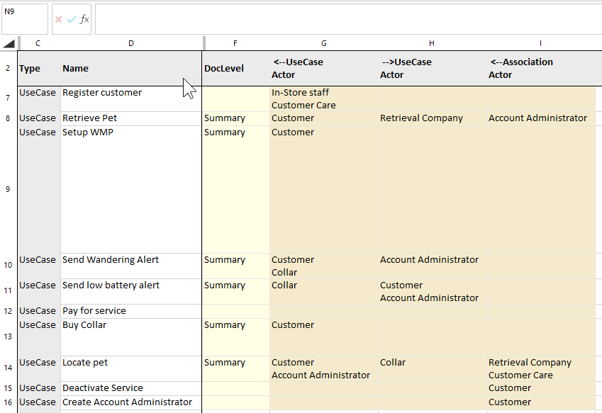
Task: Select row 8 header
Action: (x=8, y=119)
